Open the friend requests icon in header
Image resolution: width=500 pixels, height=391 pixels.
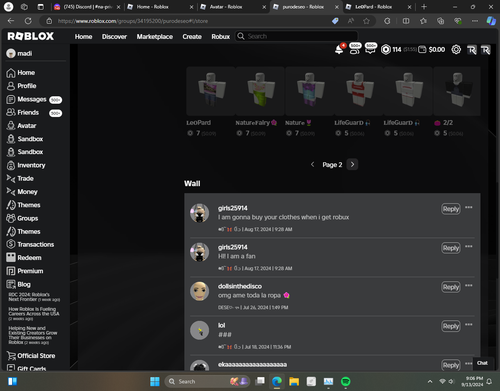[x=355, y=49]
